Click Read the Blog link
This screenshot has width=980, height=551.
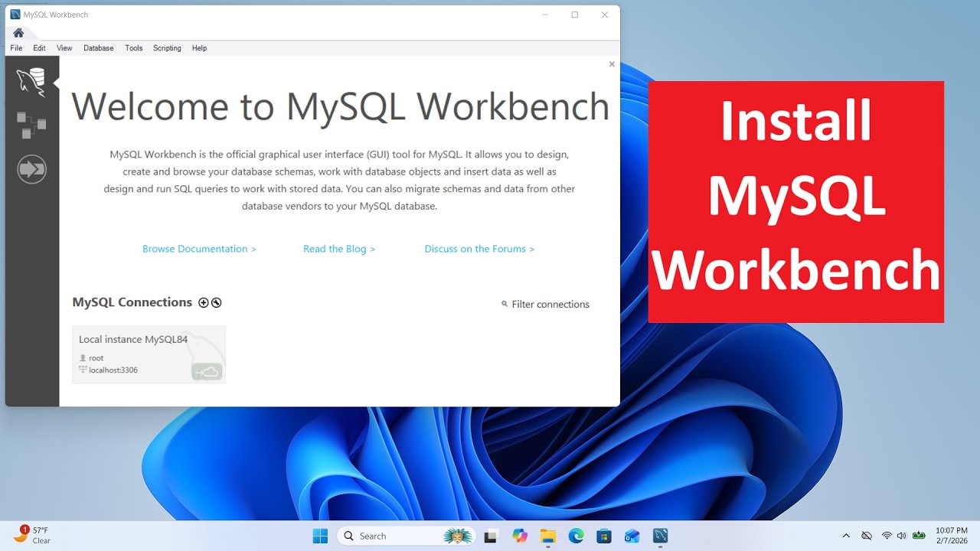point(339,249)
